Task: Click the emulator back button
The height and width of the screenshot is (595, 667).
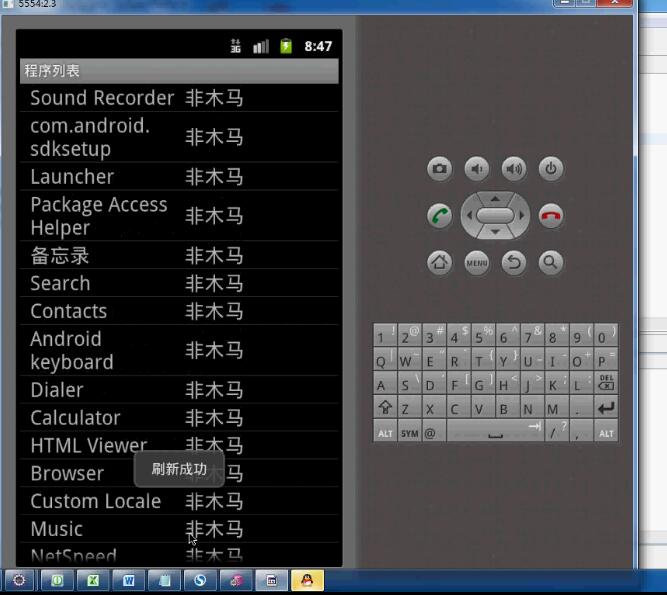Action: pos(514,262)
